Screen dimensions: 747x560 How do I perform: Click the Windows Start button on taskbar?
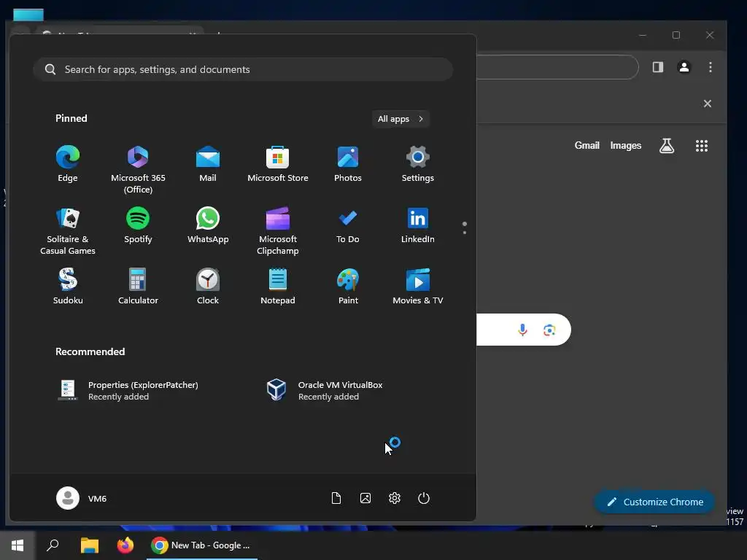pos(18,545)
